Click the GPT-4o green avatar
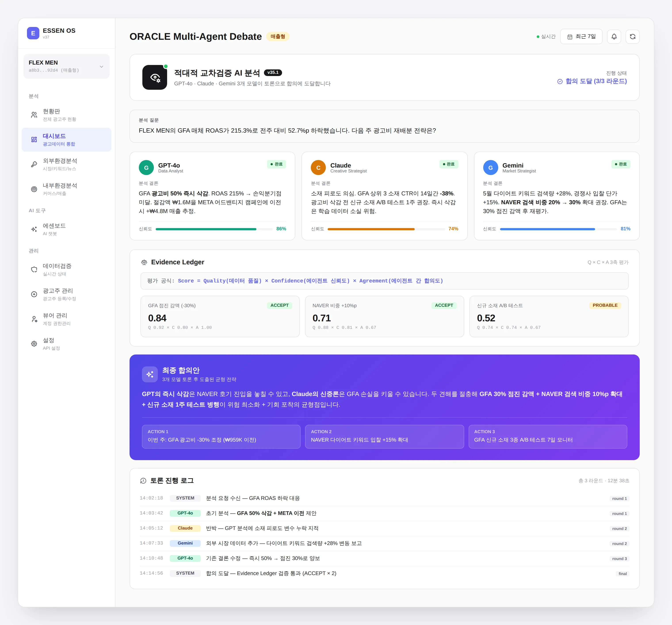This screenshot has height=625, width=672. pos(146,168)
